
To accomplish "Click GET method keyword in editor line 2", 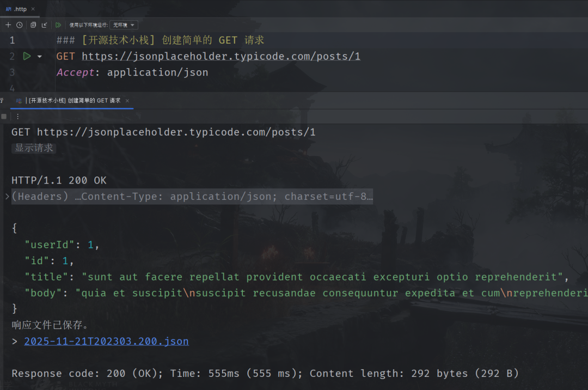I will [66, 56].
